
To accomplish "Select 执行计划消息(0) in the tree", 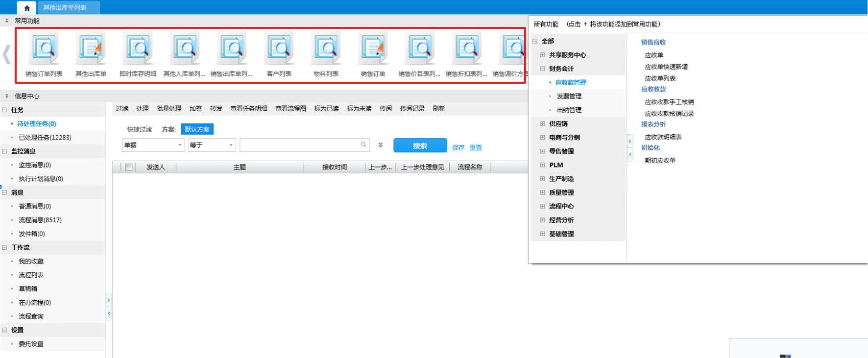I will coord(41,179).
